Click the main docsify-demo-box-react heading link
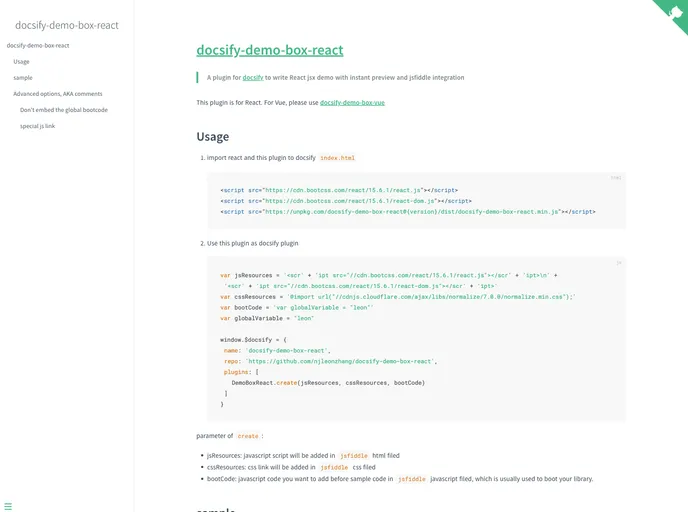The width and height of the screenshot is (688, 512). [x=270, y=50]
